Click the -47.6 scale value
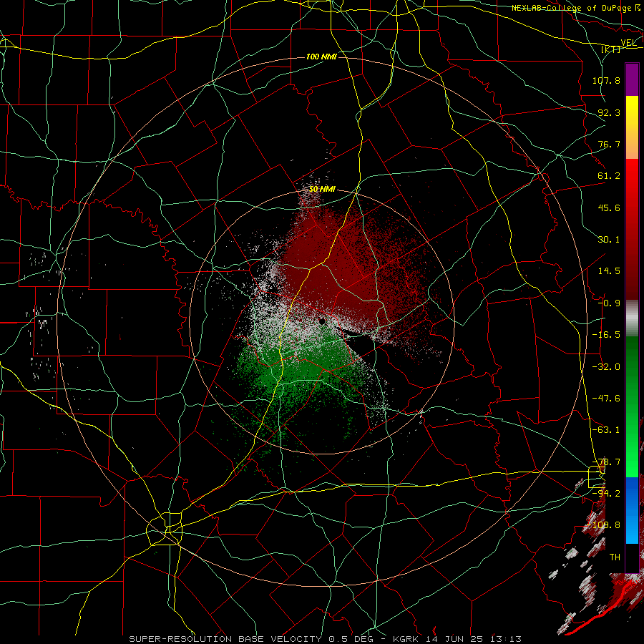Viewport: 644px width, 644px height. tap(606, 399)
